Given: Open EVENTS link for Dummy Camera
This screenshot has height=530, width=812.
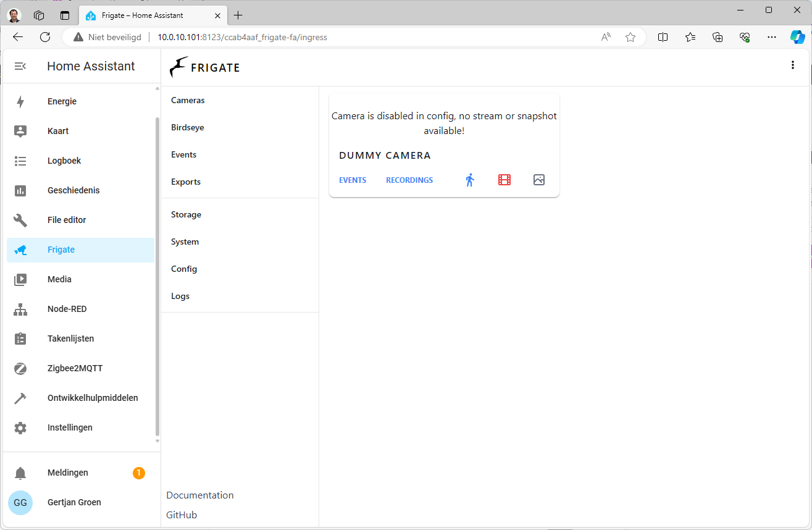Looking at the screenshot, I should (353, 180).
